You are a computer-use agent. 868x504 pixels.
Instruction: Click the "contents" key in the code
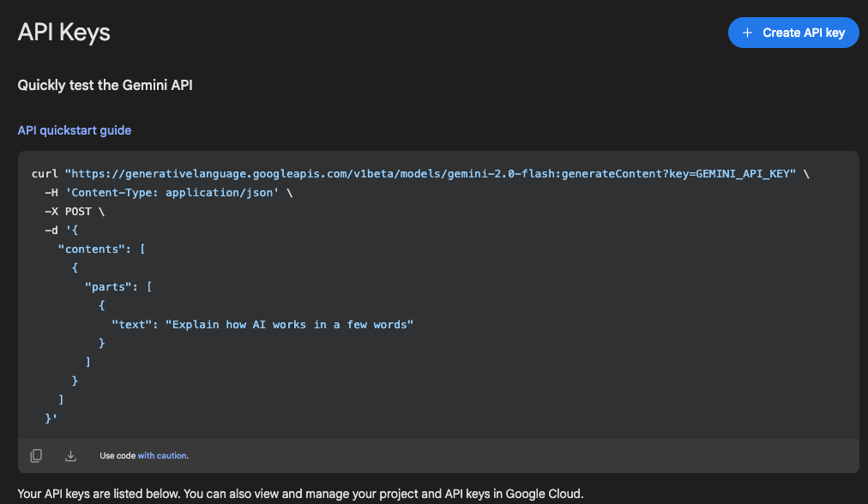(92, 249)
